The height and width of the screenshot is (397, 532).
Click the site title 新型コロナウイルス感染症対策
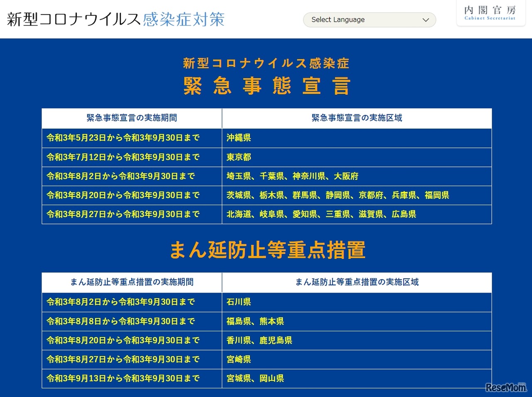(x=116, y=19)
